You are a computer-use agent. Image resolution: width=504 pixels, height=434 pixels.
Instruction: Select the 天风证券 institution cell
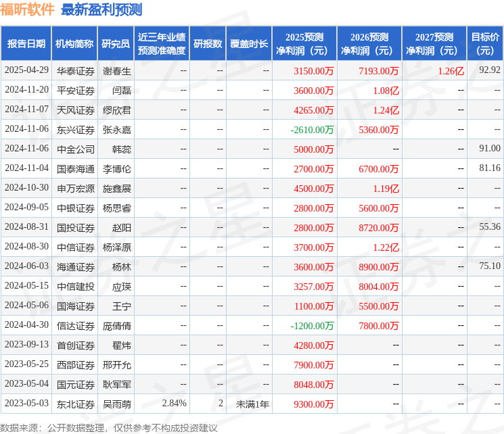[x=76, y=110]
